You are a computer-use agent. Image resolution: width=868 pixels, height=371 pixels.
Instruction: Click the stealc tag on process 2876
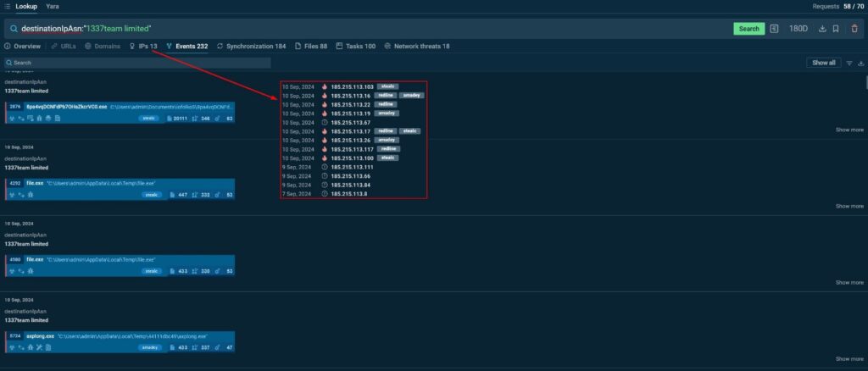click(x=149, y=119)
